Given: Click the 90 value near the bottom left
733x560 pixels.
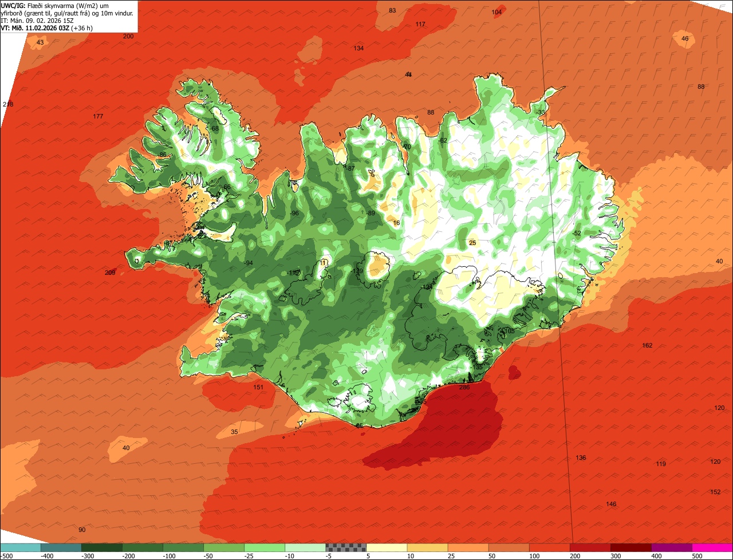Looking at the screenshot, I should click(82, 530).
